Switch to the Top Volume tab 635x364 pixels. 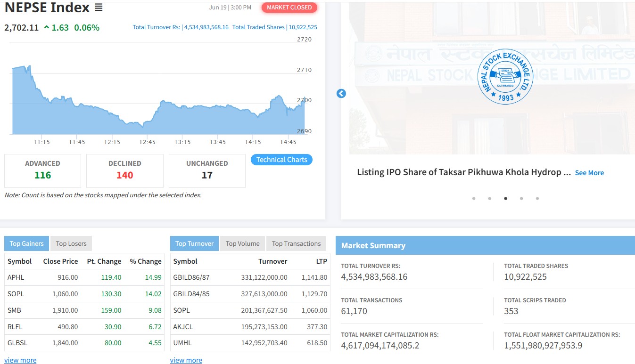[x=242, y=243]
